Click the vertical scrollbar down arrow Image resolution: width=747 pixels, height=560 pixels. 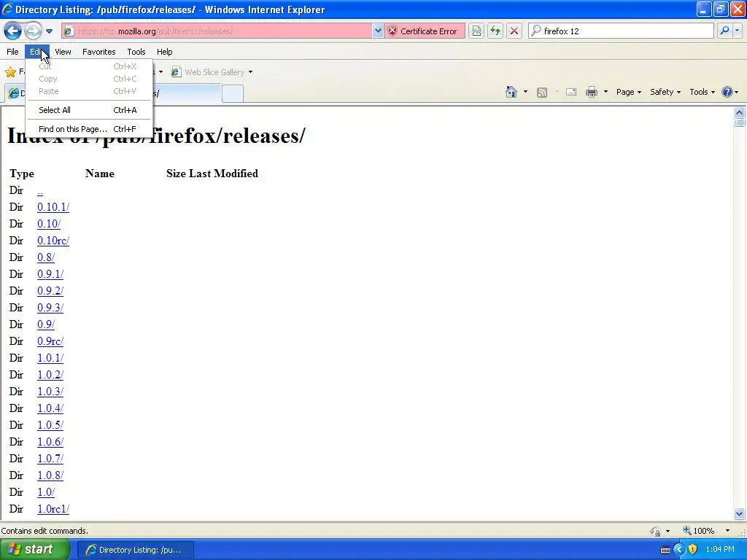tap(740, 513)
